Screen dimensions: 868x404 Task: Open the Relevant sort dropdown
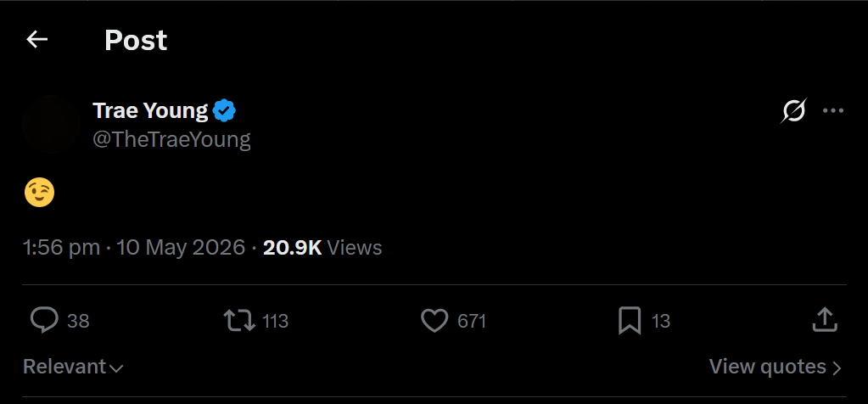coord(73,367)
